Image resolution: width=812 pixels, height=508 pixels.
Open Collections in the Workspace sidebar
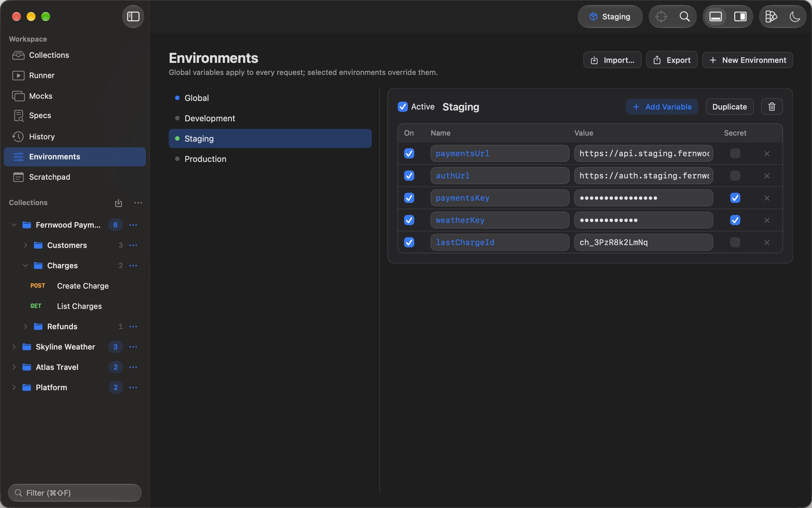point(75,55)
